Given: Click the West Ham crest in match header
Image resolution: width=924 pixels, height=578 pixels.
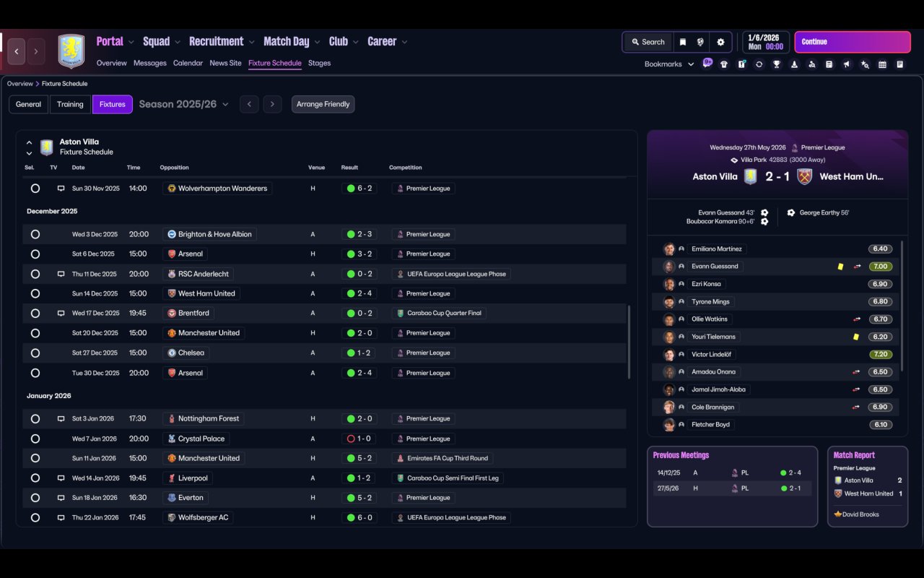Looking at the screenshot, I should 805,176.
